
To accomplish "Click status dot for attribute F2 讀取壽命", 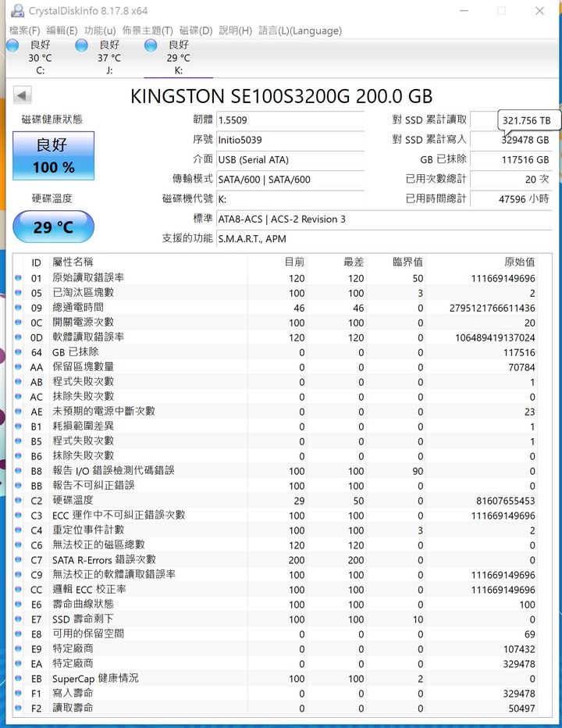I will [x=18, y=708].
